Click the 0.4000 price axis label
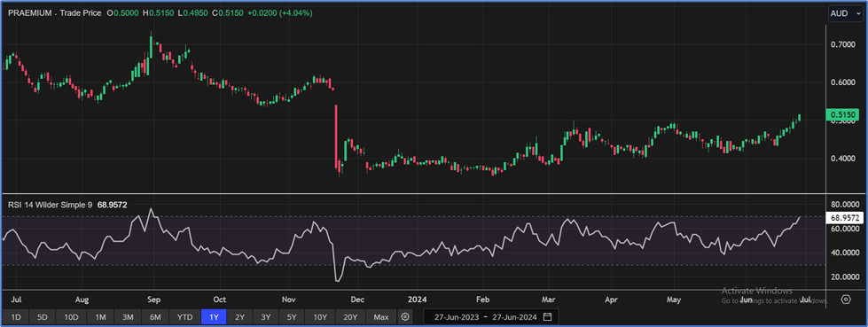The image size is (868, 327). coord(843,159)
